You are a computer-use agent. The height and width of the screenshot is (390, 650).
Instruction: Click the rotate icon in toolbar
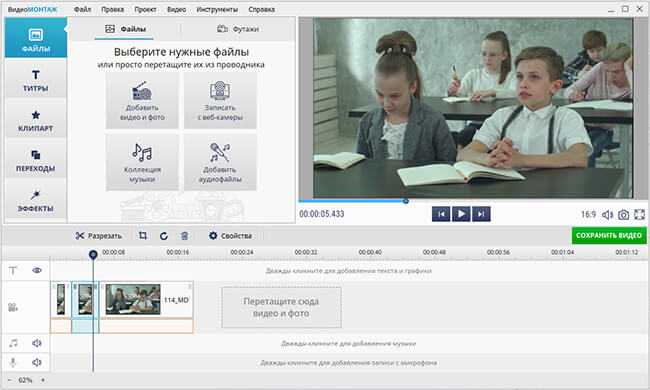coord(164,236)
